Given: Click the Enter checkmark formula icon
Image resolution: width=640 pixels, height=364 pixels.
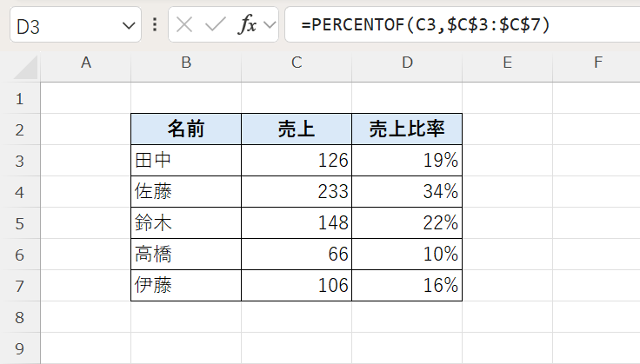Looking at the screenshot, I should click(215, 25).
